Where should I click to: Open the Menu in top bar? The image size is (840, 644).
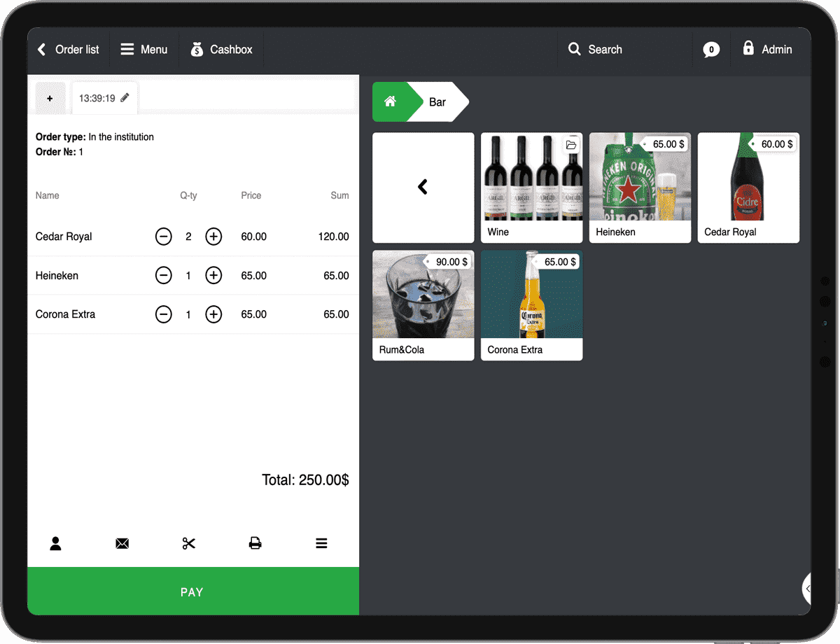pyautogui.click(x=144, y=50)
